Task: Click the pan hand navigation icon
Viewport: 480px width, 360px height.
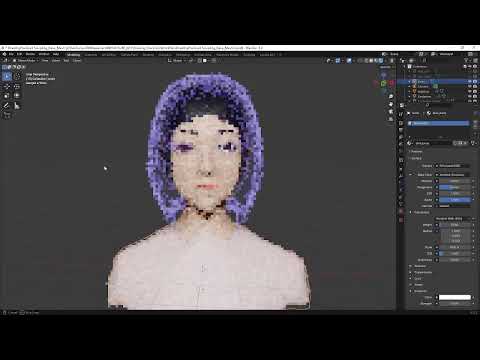Action: (x=391, y=104)
